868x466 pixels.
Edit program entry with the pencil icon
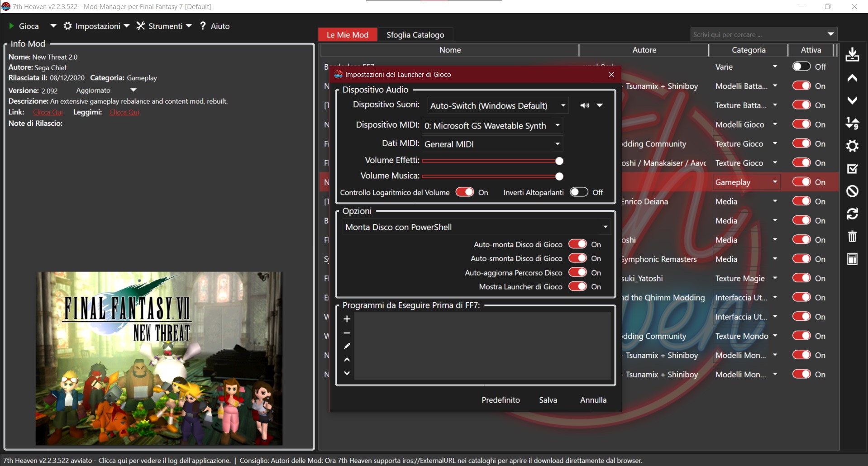click(x=347, y=346)
